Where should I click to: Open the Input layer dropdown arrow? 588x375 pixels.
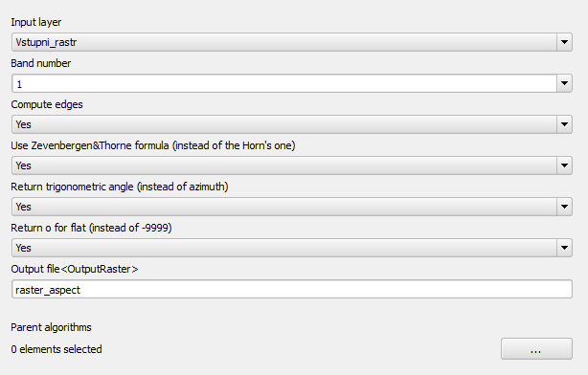[564, 42]
